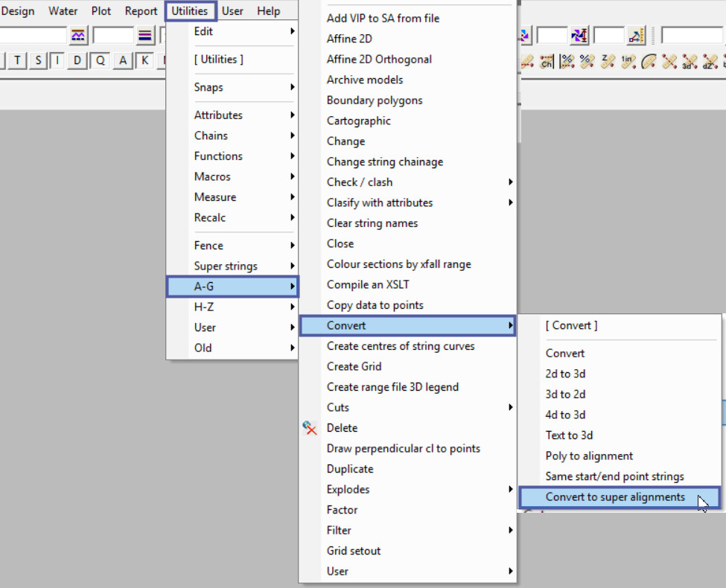Tear off the [ Convert ] menu header

[x=620, y=325]
